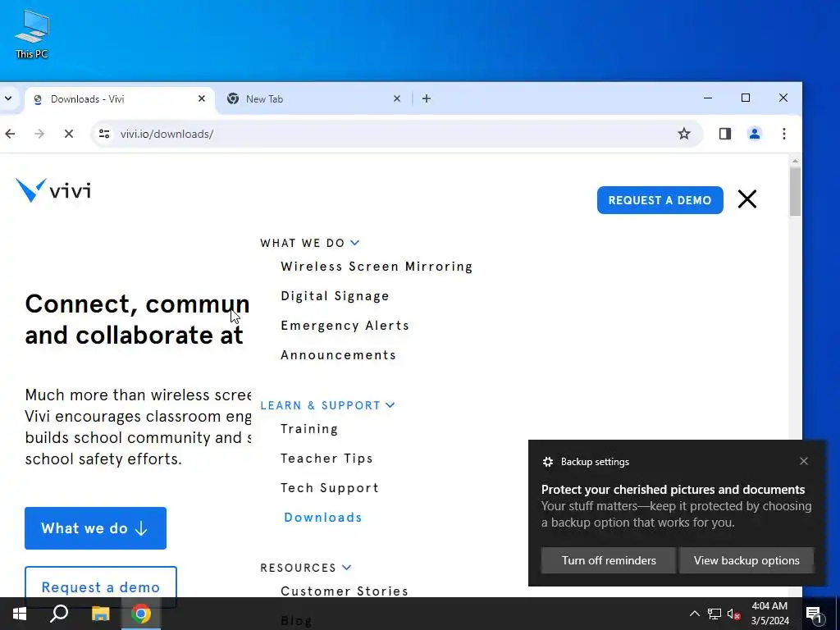View site information icon in address bar

[104, 134]
